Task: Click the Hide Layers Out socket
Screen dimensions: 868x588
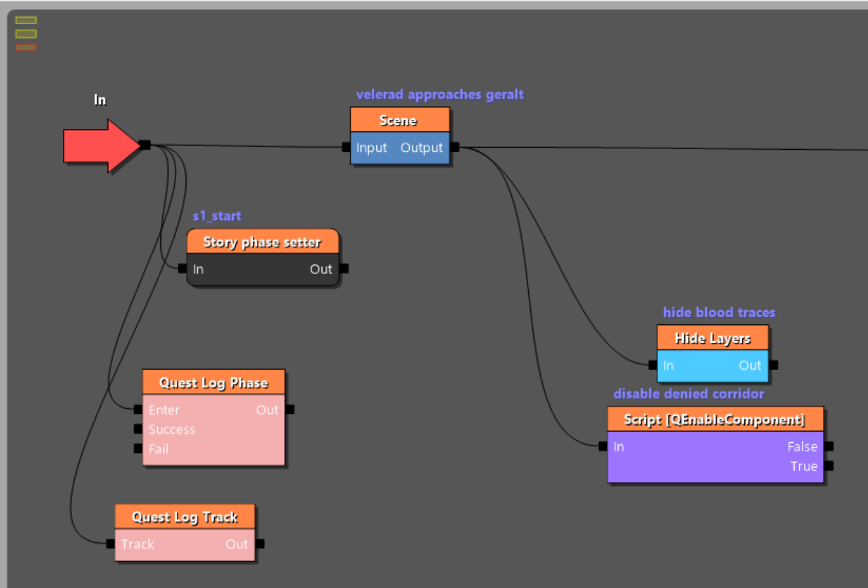Action: click(774, 365)
